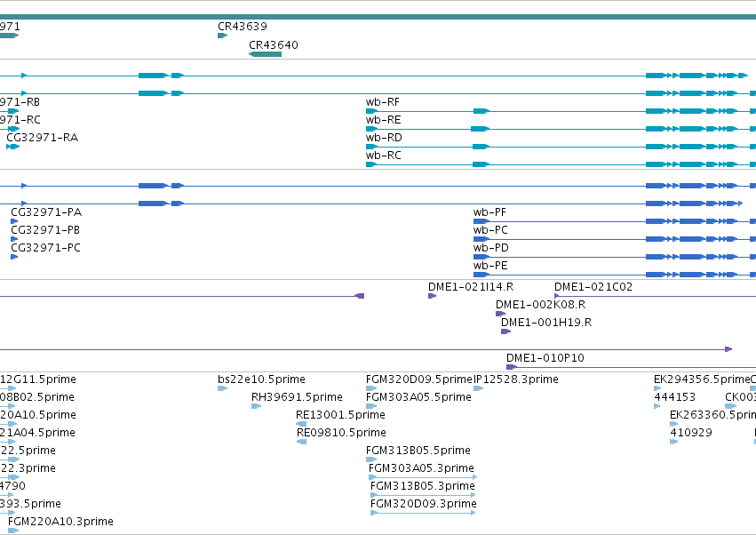The image size is (756, 535).
Task: Select the FGM320D09.5prime label
Action: (x=419, y=379)
